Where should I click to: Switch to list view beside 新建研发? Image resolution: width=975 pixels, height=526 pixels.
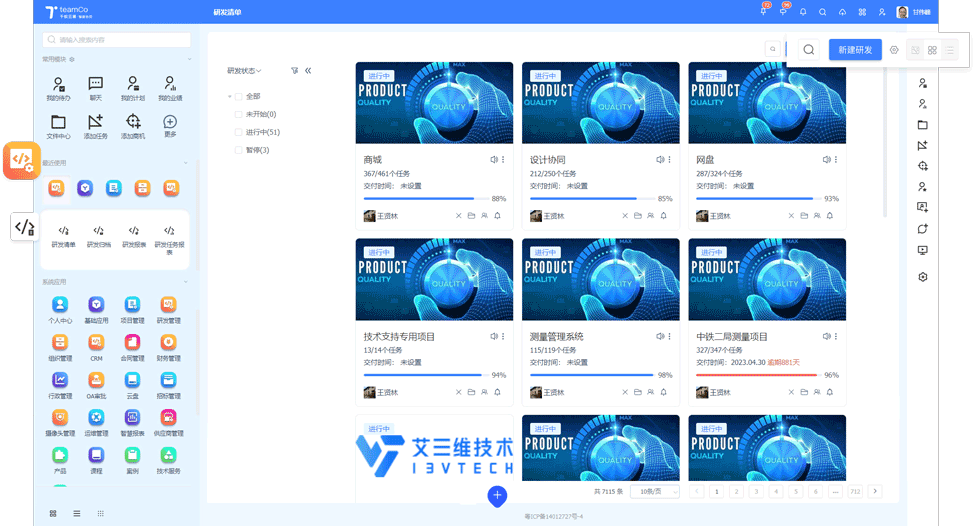coord(950,50)
